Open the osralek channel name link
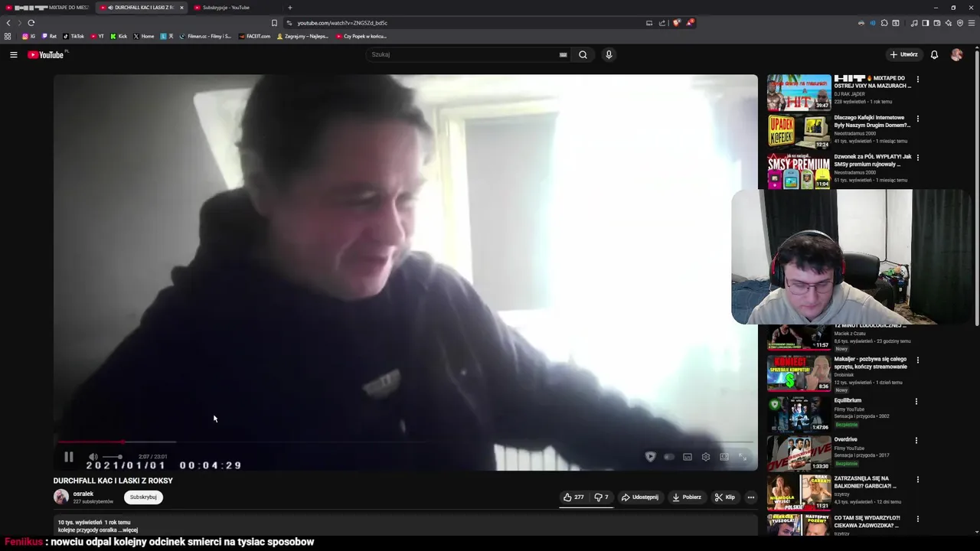This screenshot has height=551, width=980. click(x=83, y=494)
